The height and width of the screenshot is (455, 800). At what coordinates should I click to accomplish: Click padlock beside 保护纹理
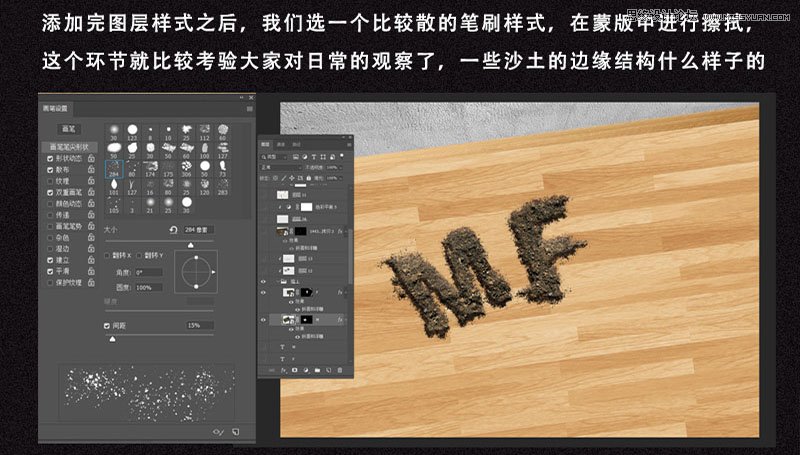pos(91,282)
